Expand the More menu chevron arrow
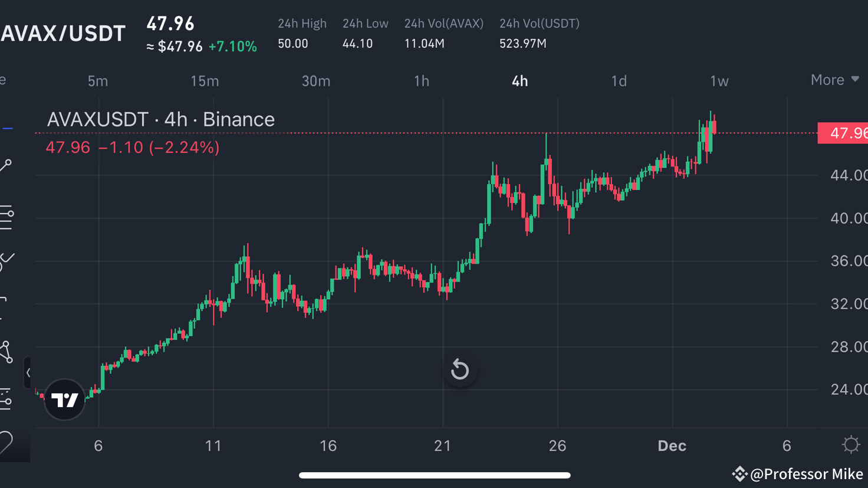Viewport: 868px width, 488px height. (854, 78)
